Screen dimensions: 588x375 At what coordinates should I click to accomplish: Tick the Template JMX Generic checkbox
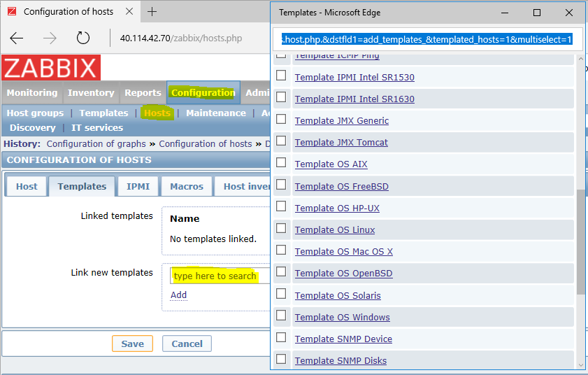pos(281,119)
